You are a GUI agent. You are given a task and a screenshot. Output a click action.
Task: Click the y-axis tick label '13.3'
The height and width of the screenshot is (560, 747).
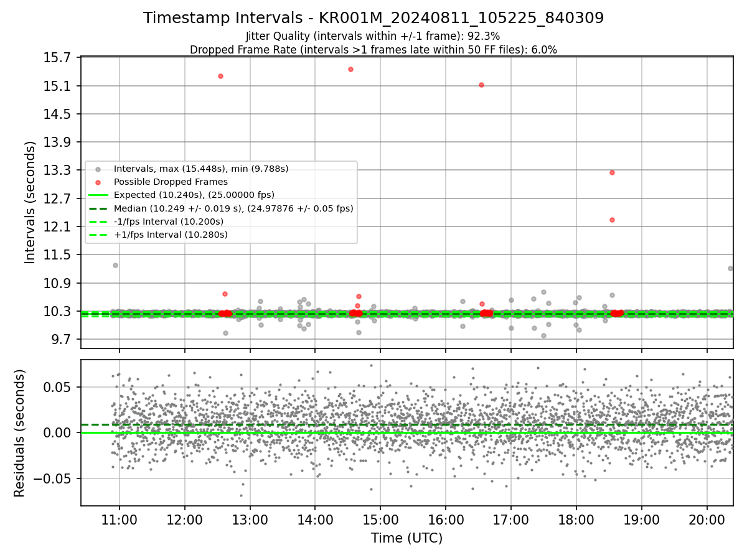(x=59, y=170)
